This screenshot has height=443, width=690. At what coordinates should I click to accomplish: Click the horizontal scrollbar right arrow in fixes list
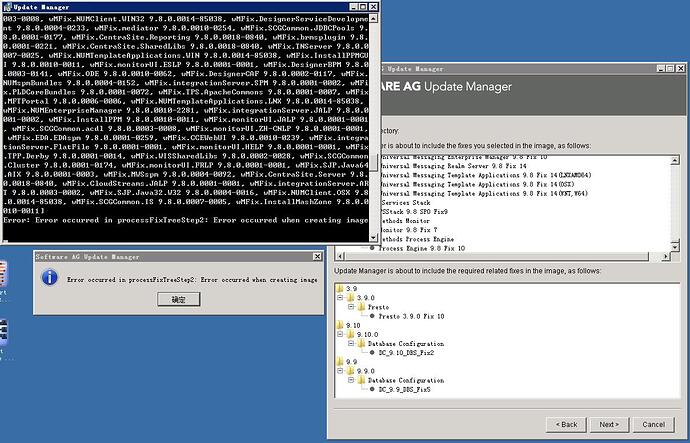point(665,256)
